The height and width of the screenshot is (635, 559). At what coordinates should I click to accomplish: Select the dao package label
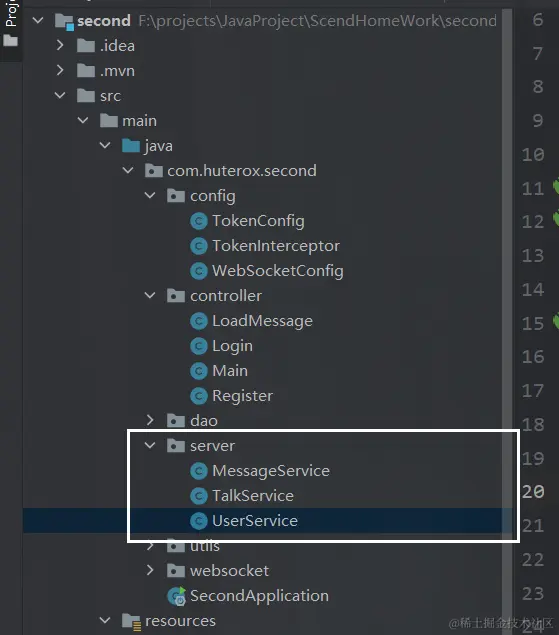(x=204, y=421)
